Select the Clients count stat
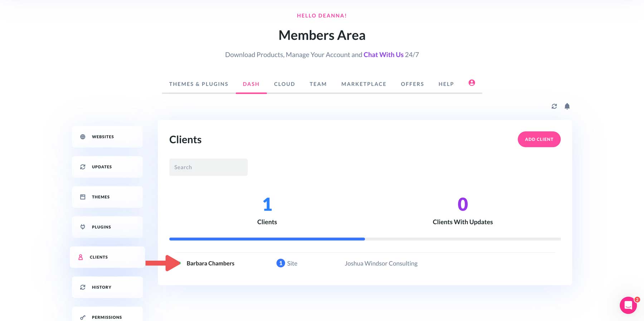This screenshot has height=321, width=644. click(267, 211)
